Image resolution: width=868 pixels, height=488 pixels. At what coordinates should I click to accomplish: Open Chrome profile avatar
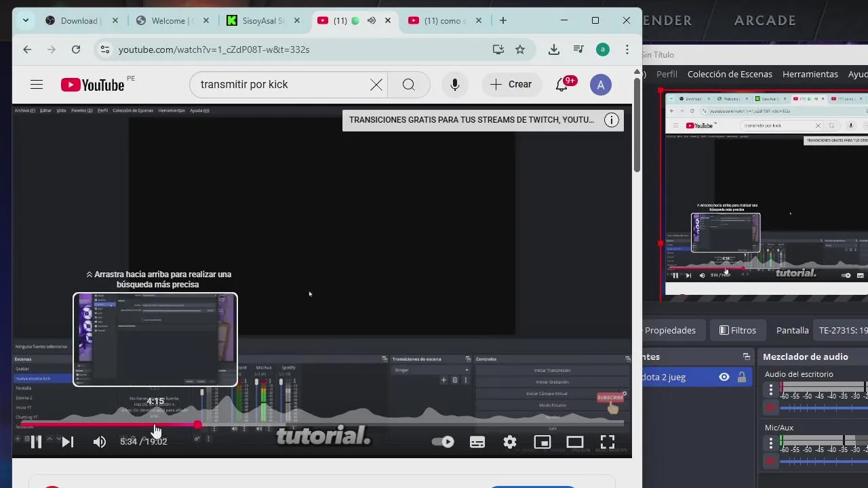tap(602, 49)
